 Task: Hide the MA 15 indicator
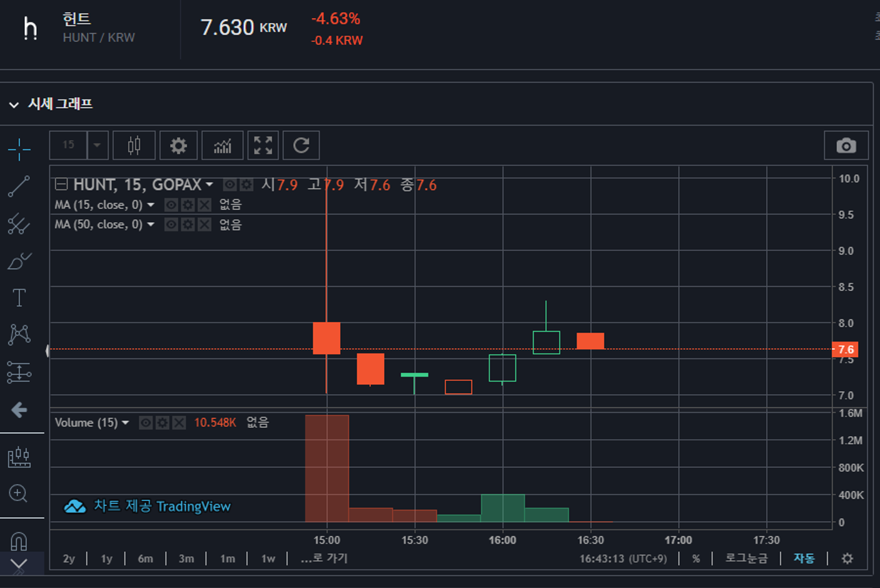point(171,205)
